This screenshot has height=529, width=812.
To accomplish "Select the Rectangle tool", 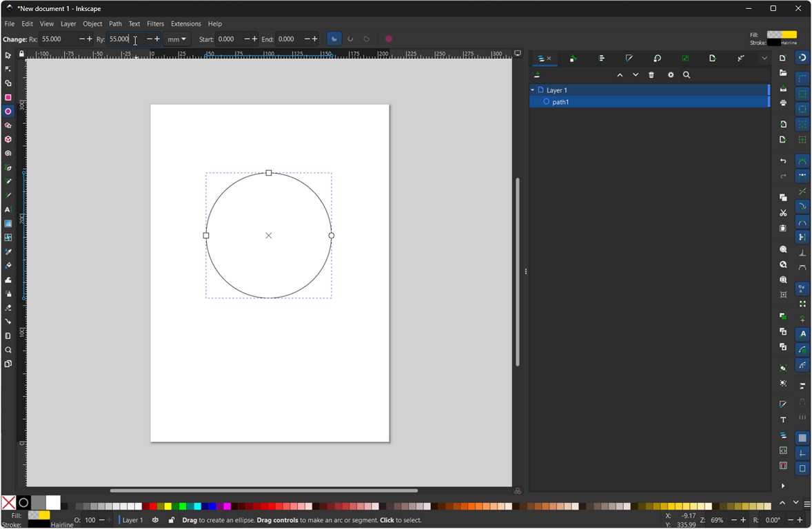I will [x=8, y=98].
